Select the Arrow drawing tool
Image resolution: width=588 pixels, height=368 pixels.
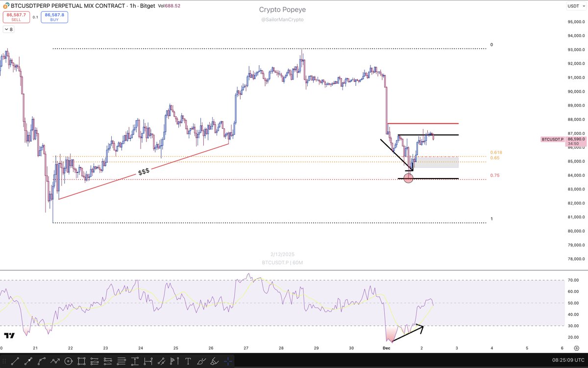pyautogui.click(x=28, y=362)
